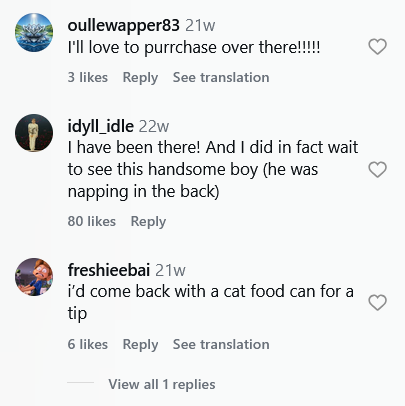Open idyll_idle's profile avatar

point(34,133)
